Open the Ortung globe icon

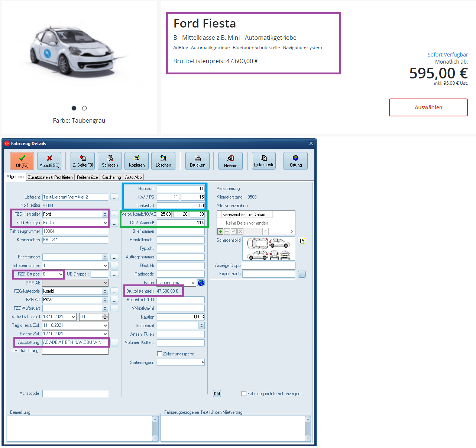click(295, 161)
